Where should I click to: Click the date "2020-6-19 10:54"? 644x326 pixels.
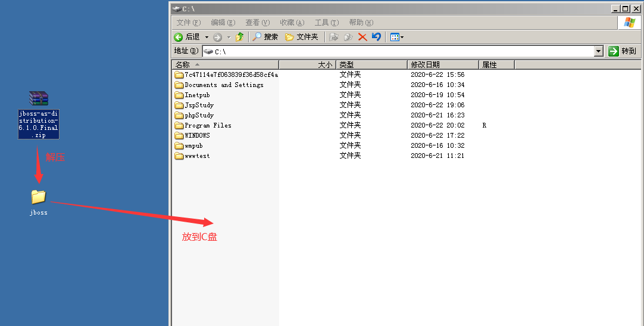[x=438, y=95]
